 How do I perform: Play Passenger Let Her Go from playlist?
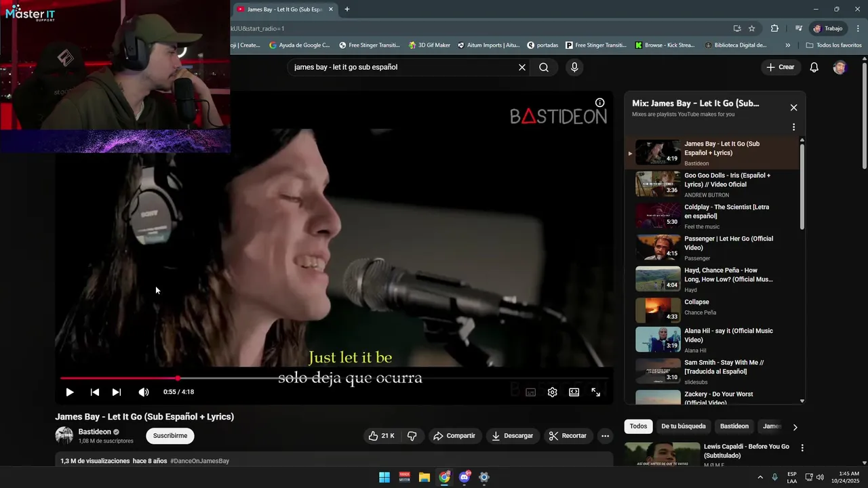712,247
